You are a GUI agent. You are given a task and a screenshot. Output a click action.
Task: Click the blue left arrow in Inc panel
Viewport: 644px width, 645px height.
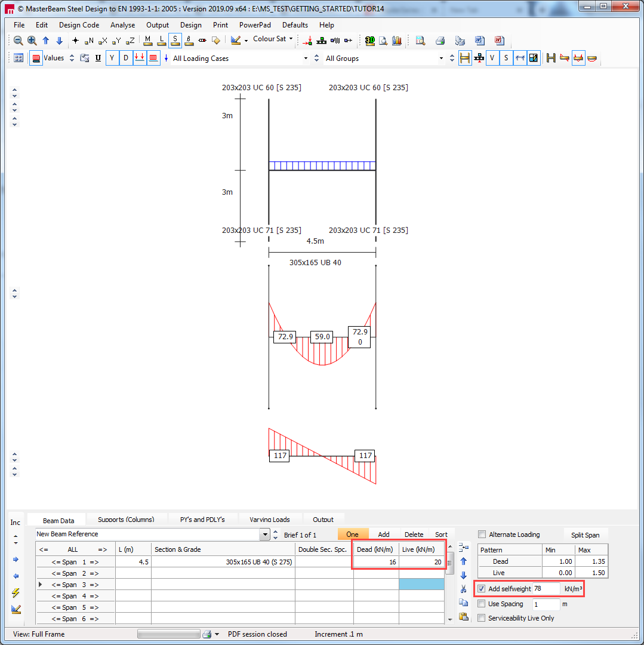(16, 576)
